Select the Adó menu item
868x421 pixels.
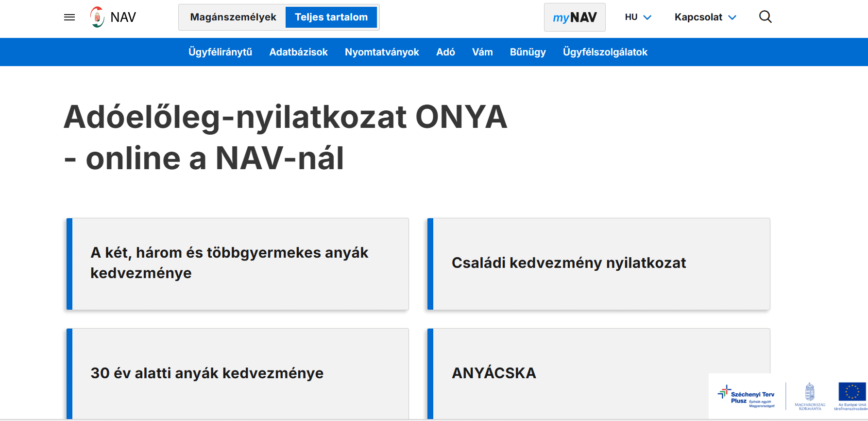(445, 52)
